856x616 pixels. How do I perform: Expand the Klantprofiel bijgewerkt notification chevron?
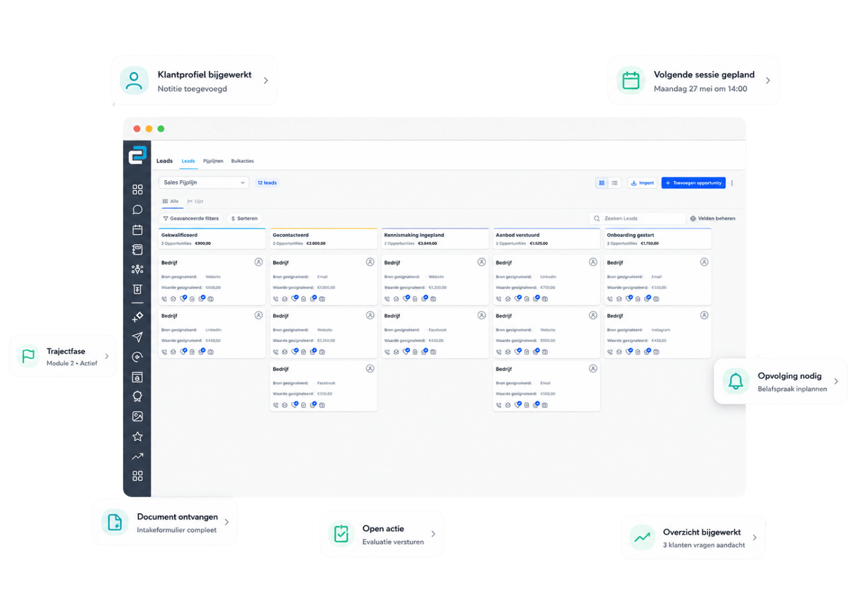tap(266, 81)
